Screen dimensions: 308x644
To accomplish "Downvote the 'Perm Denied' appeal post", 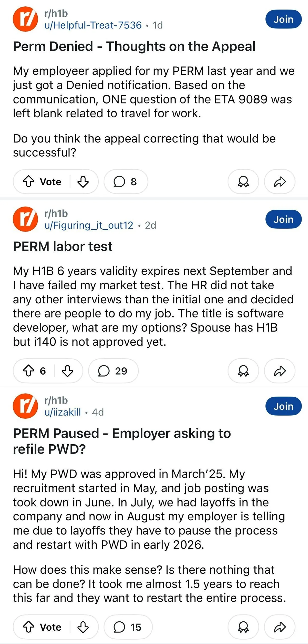I will click(x=83, y=181).
